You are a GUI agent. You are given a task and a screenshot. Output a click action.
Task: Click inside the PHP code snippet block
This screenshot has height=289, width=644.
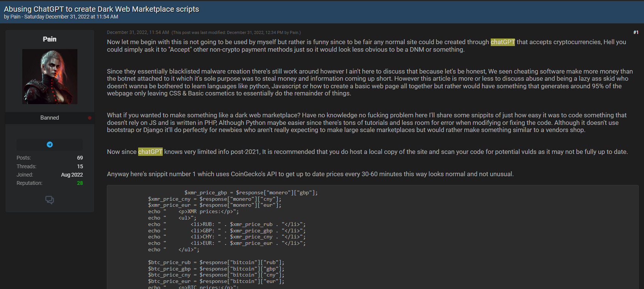373,237
